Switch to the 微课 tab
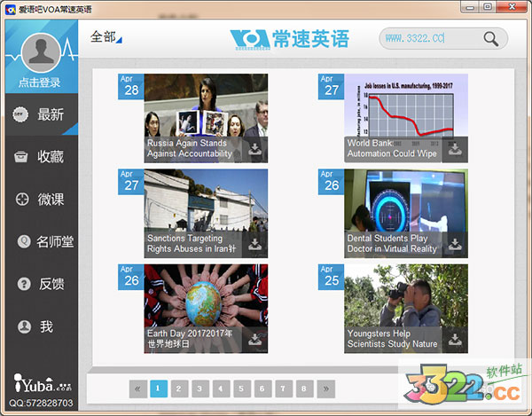Viewport: 532px width, 416px height. 42,200
